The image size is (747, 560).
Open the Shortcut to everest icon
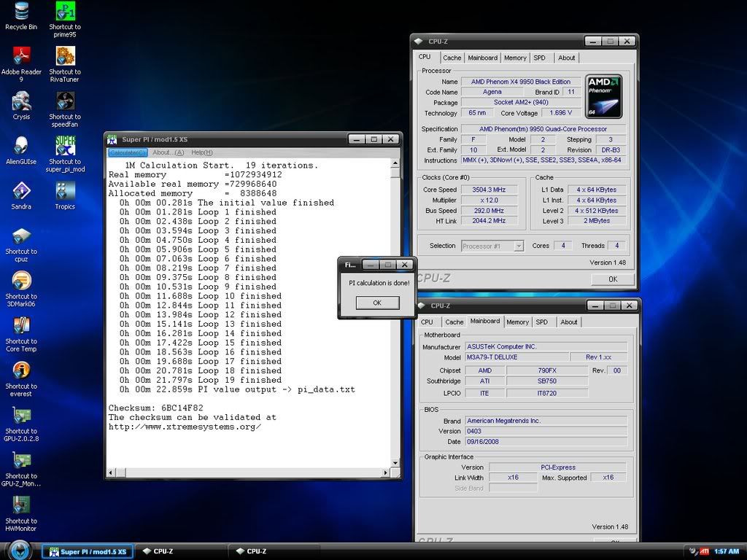21,379
